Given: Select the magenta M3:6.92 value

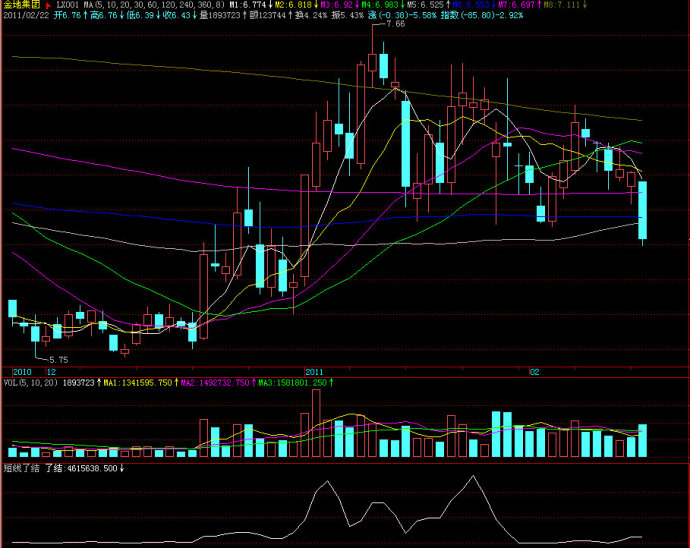Looking at the screenshot, I should tap(336, 5).
